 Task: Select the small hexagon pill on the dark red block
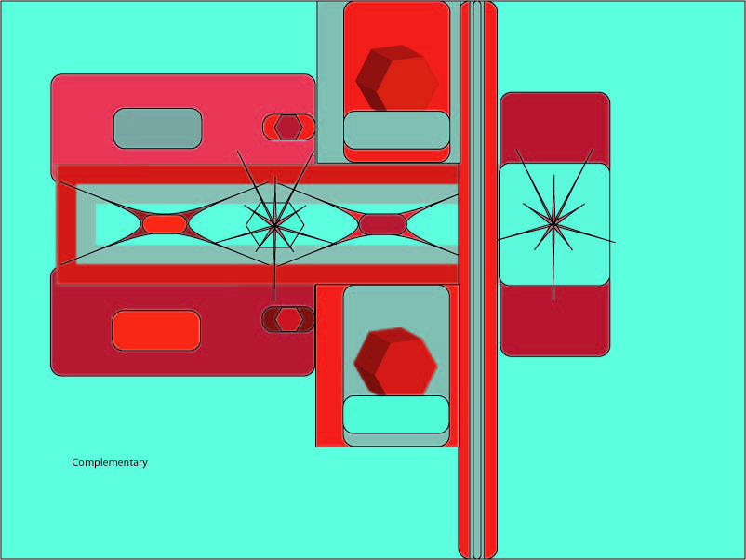point(288,319)
